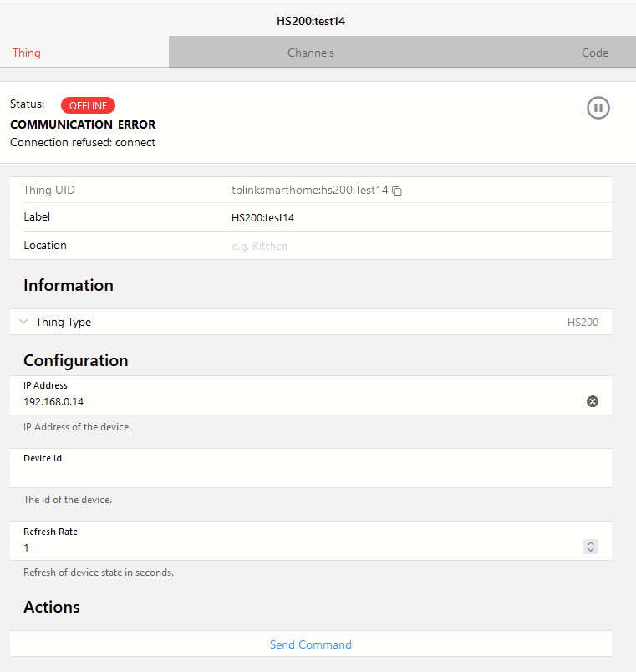Image resolution: width=636 pixels, height=672 pixels.
Task: Select the Thing tab
Action: coord(27,53)
